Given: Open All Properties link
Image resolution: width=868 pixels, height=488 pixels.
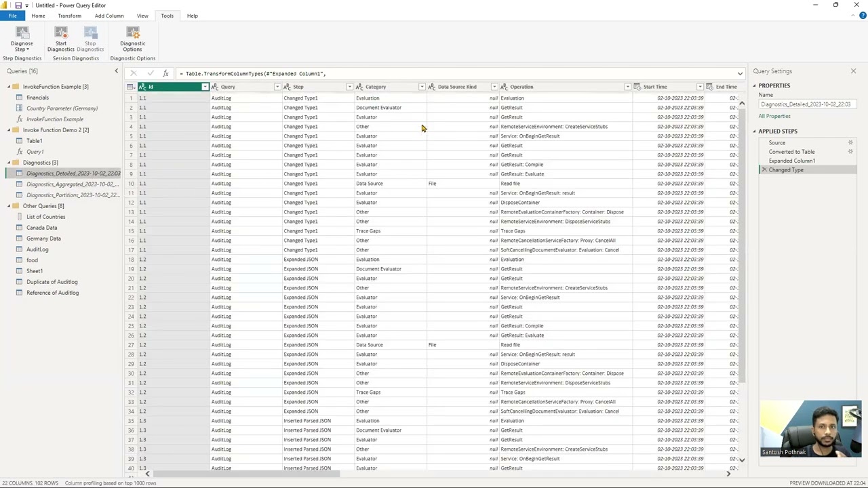Looking at the screenshot, I should 774,116.
